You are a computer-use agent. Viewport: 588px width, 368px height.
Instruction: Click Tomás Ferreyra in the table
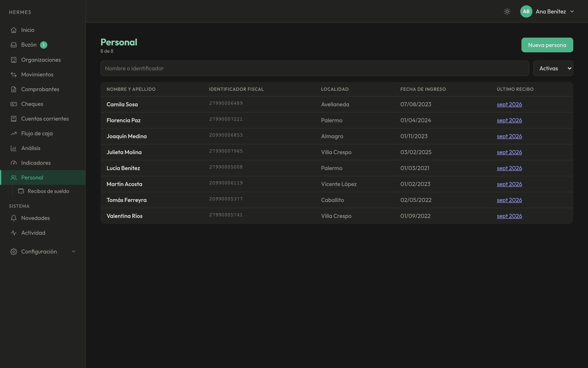click(x=127, y=200)
